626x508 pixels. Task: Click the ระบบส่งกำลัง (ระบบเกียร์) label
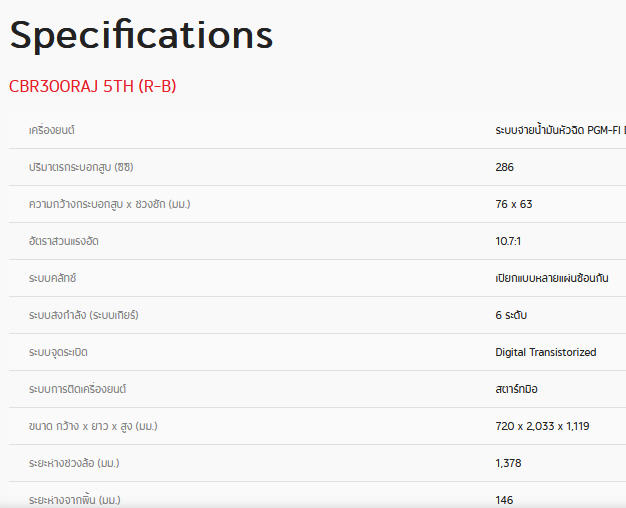(x=83, y=315)
